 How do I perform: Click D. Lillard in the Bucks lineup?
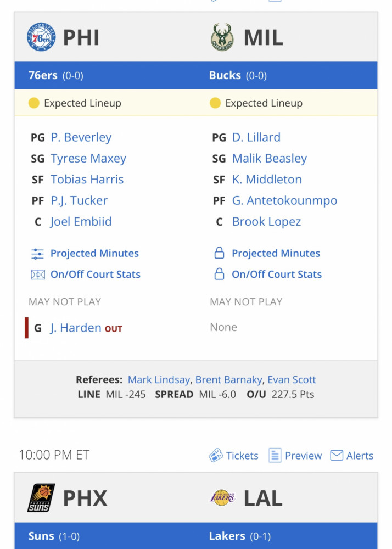click(x=256, y=137)
